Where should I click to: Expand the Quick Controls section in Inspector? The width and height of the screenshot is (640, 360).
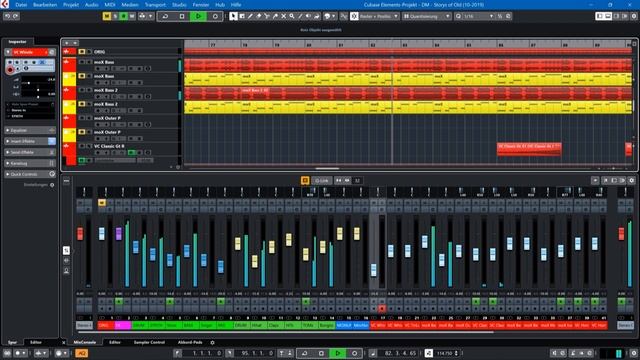(30, 174)
